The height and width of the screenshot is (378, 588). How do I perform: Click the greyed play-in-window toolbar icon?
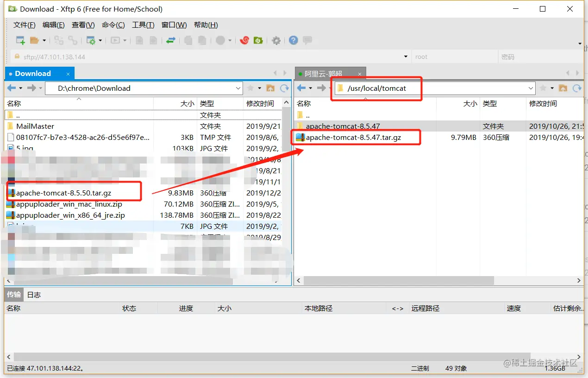pyautogui.click(x=115, y=40)
